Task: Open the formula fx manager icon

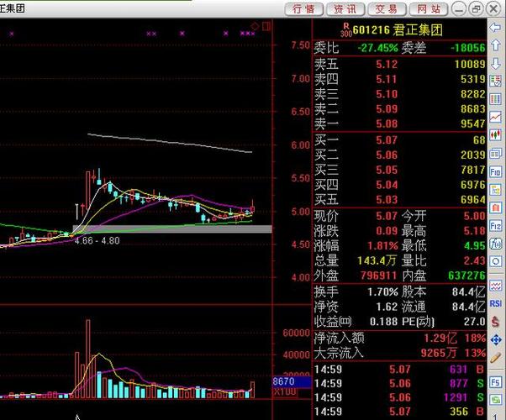Action: click(495, 244)
